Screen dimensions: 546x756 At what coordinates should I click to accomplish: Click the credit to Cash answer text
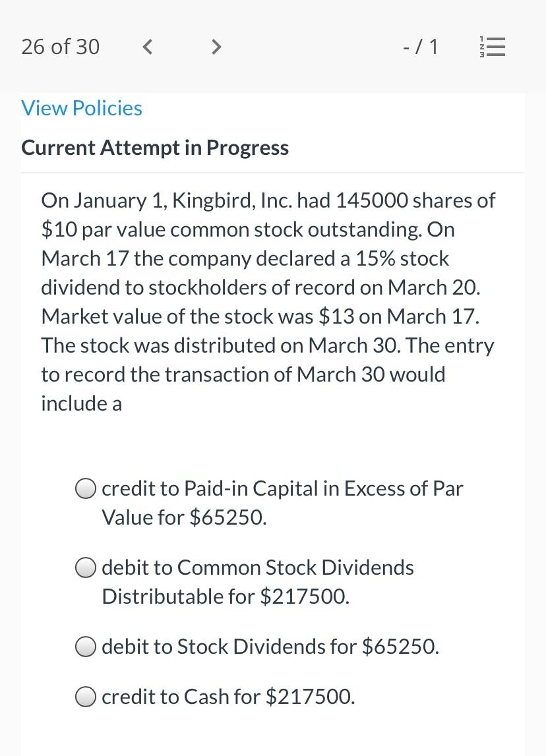(x=228, y=697)
